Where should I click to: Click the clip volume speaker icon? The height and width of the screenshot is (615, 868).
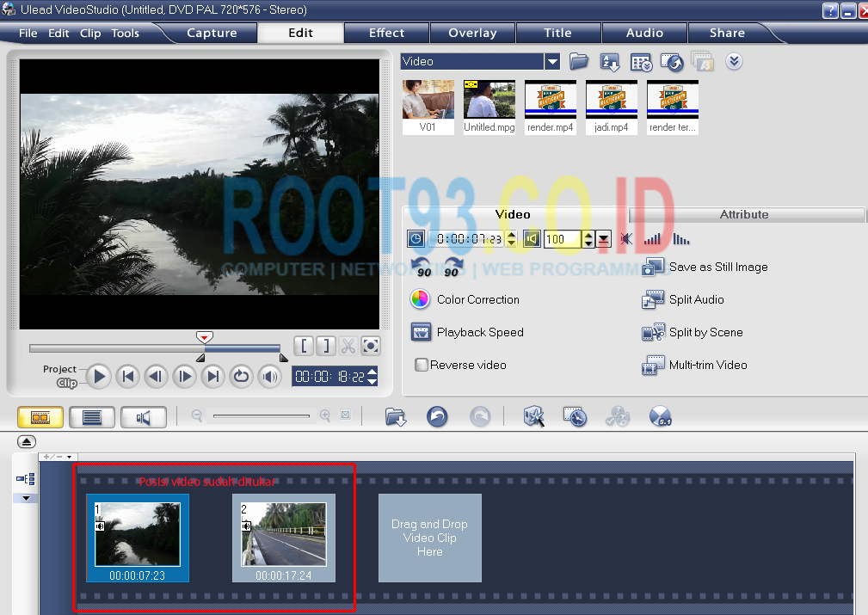point(532,239)
